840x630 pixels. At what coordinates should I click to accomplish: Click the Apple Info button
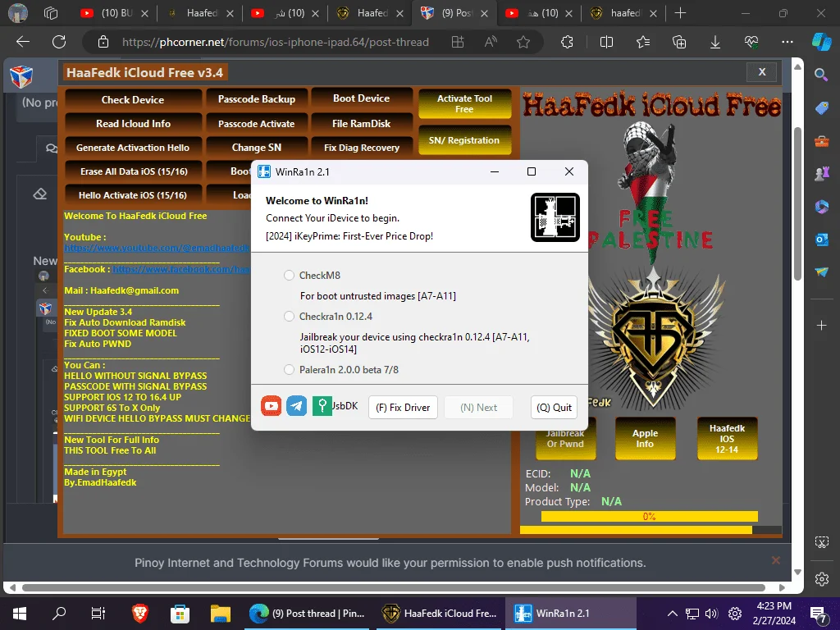pos(645,438)
